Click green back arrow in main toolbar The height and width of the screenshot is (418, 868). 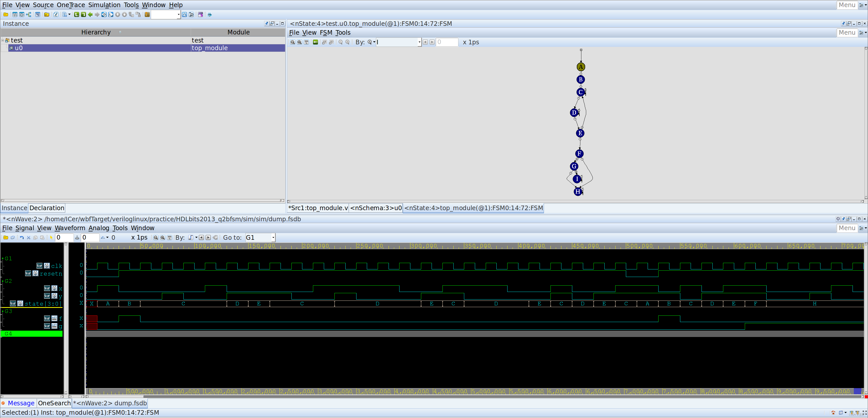(90, 14)
